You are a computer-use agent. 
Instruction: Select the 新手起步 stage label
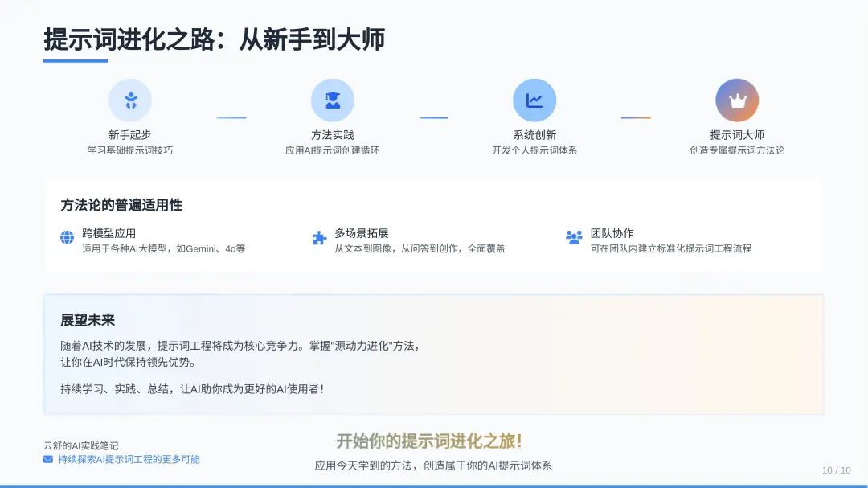click(x=130, y=134)
